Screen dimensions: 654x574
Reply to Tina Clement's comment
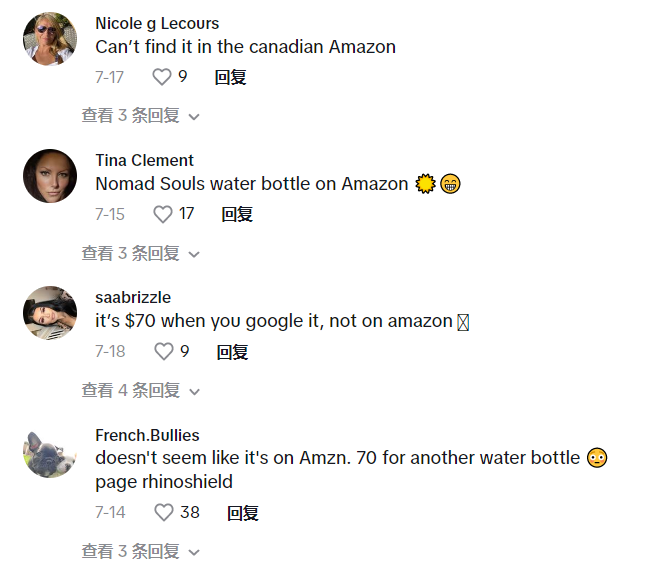click(237, 214)
